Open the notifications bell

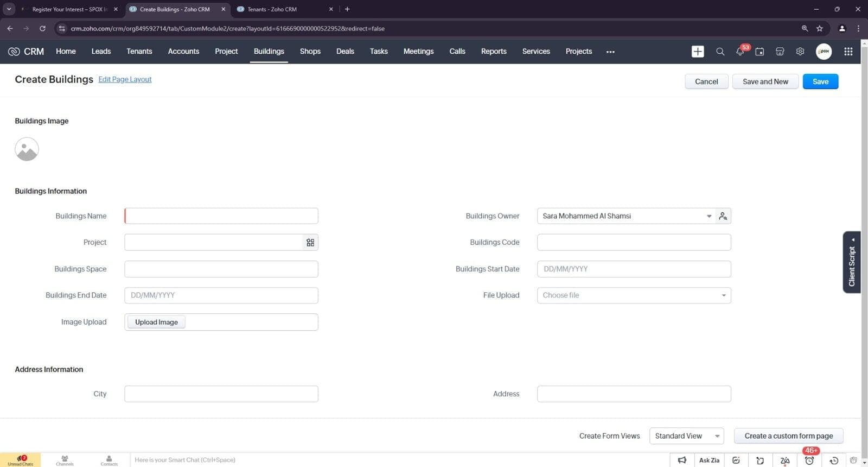740,51
